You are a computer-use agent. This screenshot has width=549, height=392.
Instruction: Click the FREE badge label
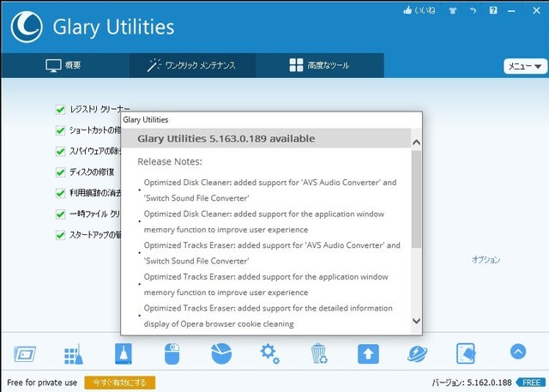click(531, 383)
